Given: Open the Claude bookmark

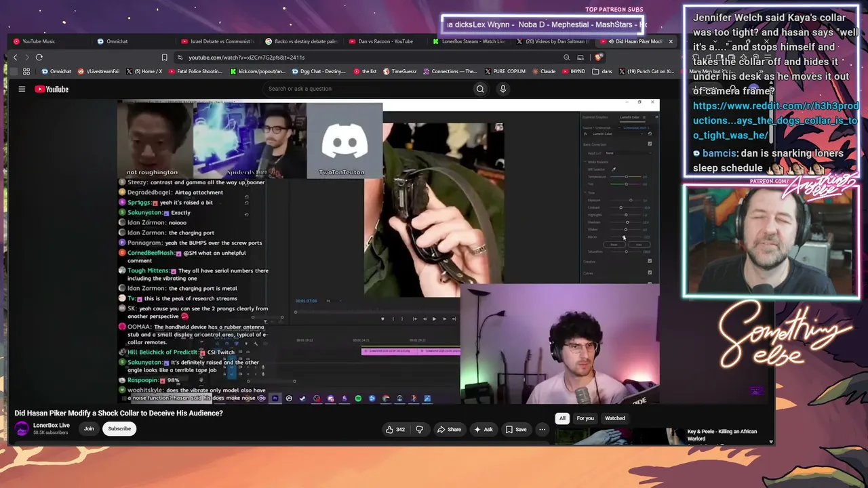Looking at the screenshot, I should pos(544,71).
